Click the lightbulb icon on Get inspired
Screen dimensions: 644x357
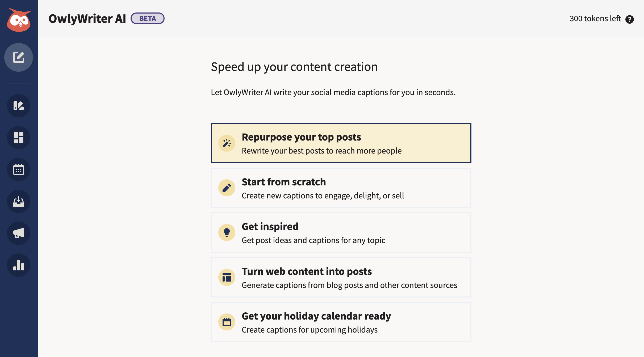227,232
